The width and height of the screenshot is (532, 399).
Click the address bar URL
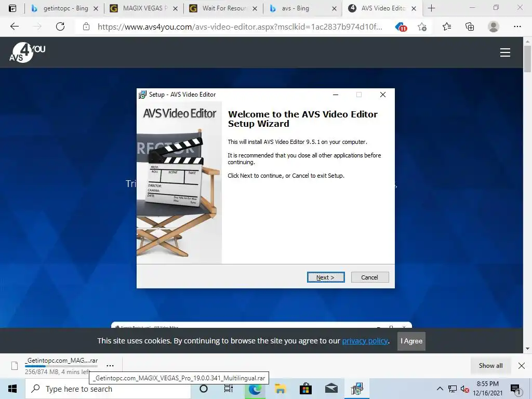click(240, 26)
